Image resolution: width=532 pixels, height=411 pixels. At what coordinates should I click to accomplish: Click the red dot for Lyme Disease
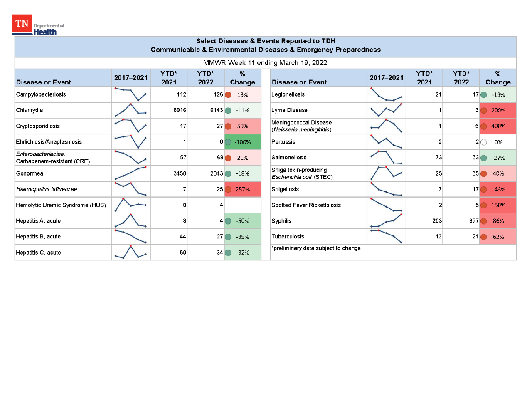pyautogui.click(x=484, y=111)
